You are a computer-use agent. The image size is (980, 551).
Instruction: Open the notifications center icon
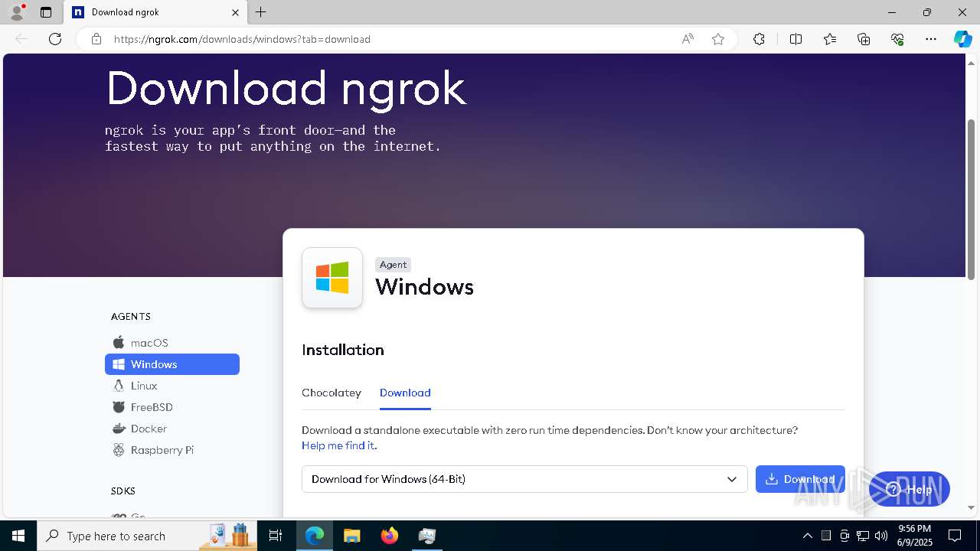[955, 536]
